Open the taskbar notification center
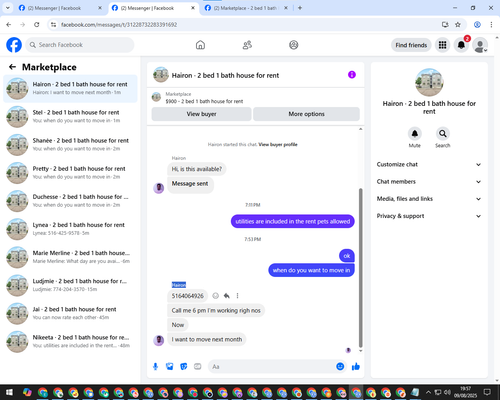The height and width of the screenshot is (400, 500). pyautogui.click(x=487, y=392)
